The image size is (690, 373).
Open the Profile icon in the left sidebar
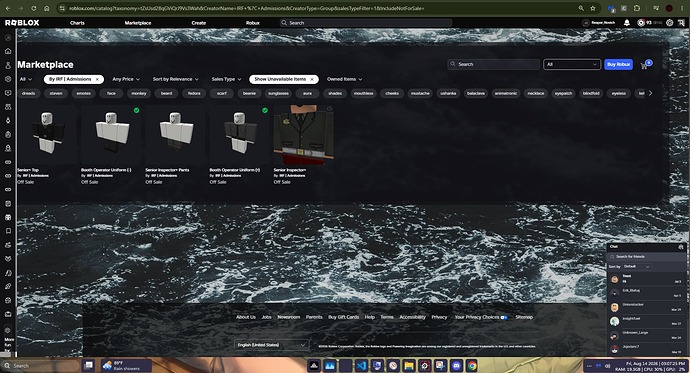[x=8, y=65]
